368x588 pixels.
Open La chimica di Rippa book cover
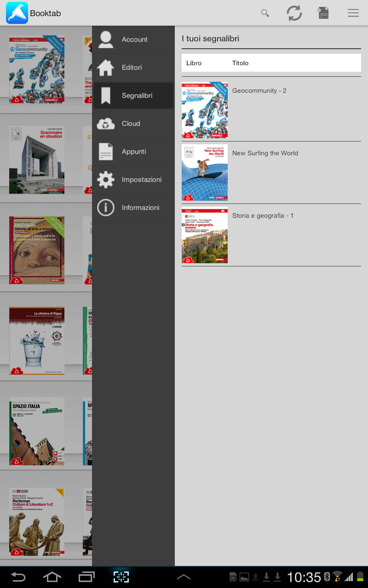(37, 341)
